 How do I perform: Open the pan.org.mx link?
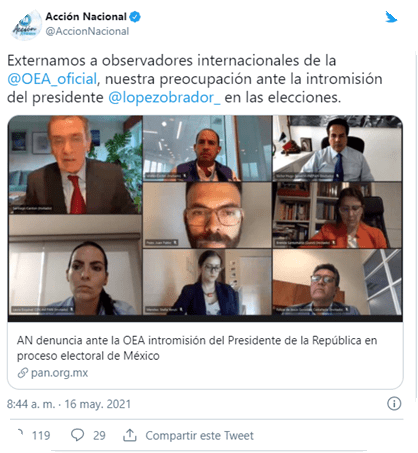(59, 373)
